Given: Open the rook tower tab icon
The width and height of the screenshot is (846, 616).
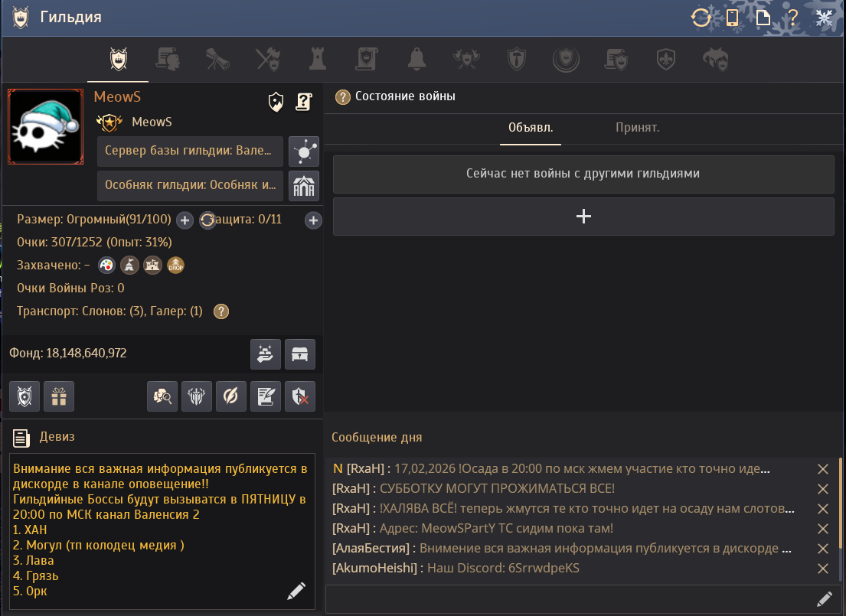Looking at the screenshot, I should (317, 59).
